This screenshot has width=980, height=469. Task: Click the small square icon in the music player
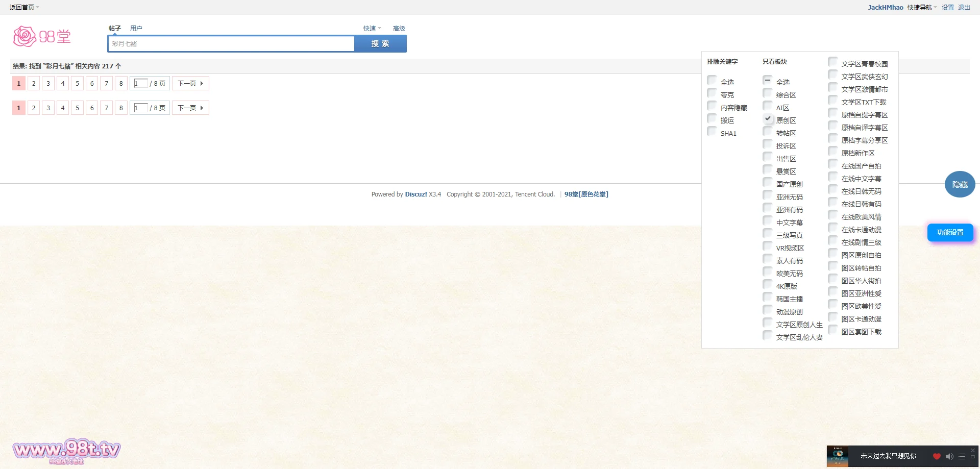coord(973,457)
